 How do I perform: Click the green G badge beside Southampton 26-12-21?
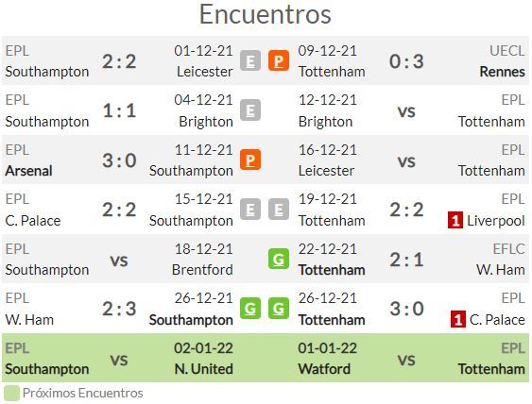(x=250, y=309)
